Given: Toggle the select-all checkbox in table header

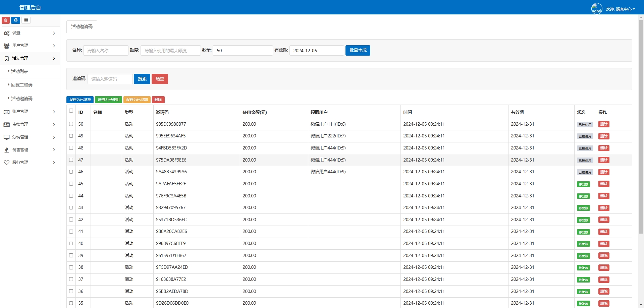Looking at the screenshot, I should (x=71, y=111).
